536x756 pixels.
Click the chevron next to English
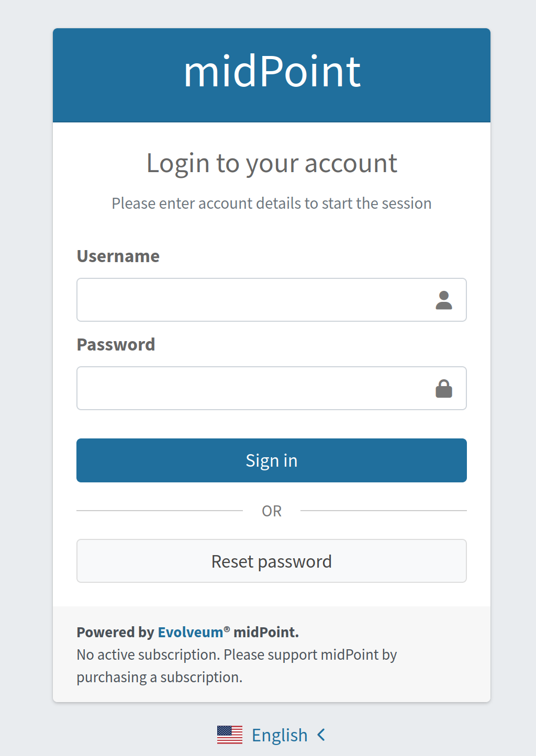click(x=320, y=735)
